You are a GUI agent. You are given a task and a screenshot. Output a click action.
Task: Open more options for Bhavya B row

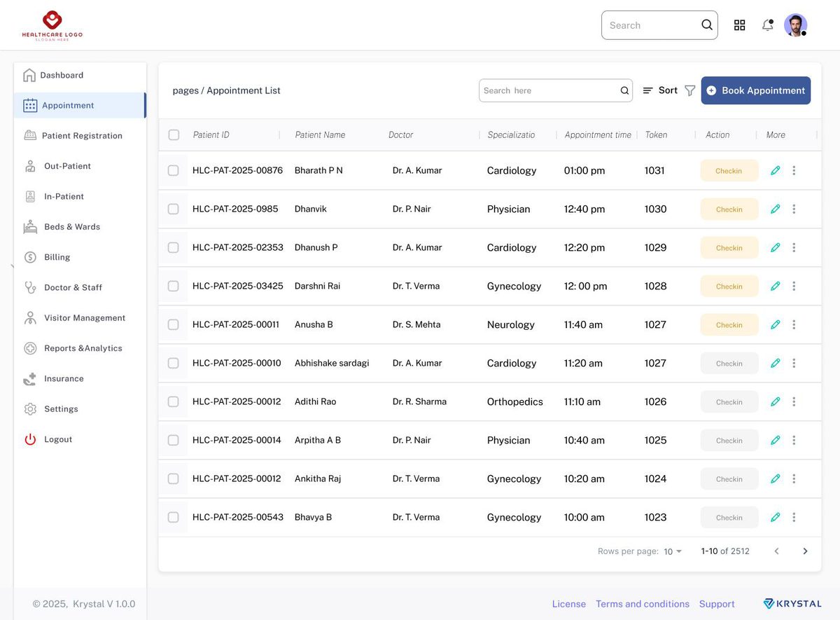point(794,517)
